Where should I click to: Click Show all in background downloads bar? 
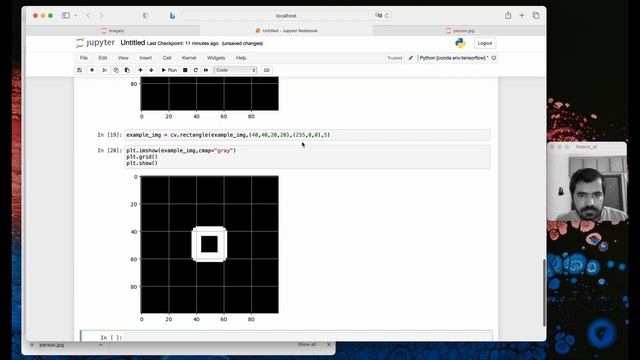(x=307, y=345)
